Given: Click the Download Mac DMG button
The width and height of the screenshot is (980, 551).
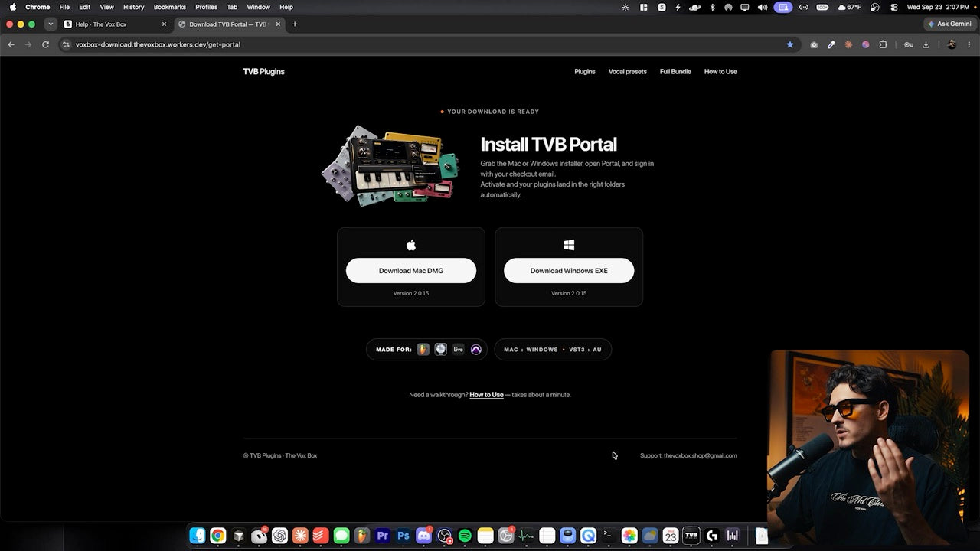Looking at the screenshot, I should pos(410,271).
